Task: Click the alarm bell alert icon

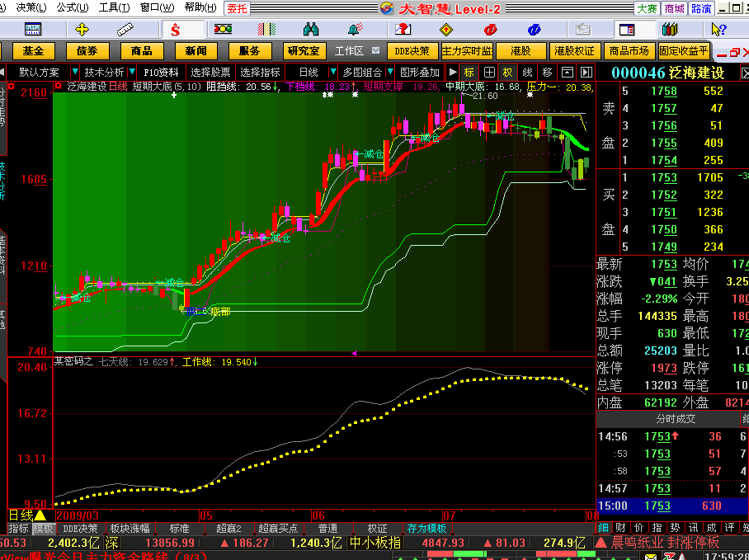Action: tap(355, 30)
